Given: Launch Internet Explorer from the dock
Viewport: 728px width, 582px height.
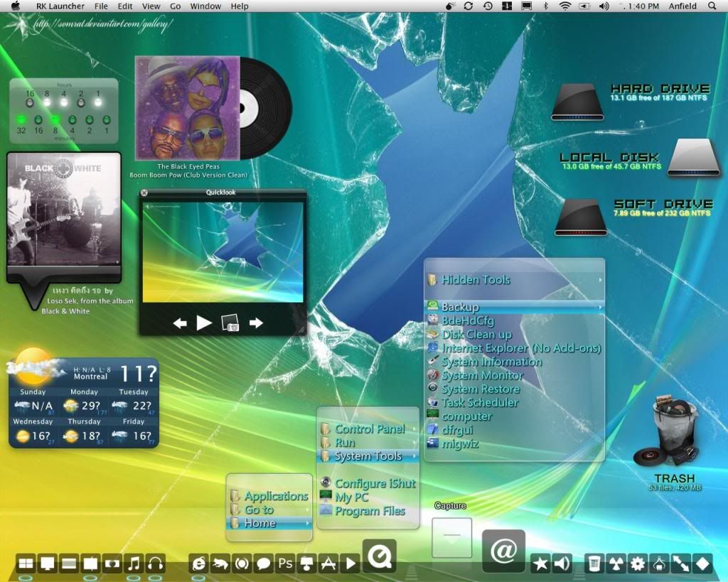Looking at the screenshot, I should click(198, 564).
